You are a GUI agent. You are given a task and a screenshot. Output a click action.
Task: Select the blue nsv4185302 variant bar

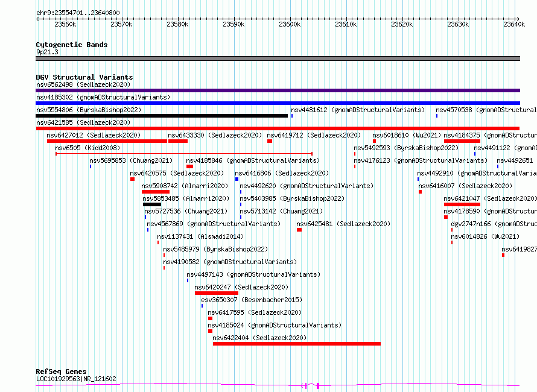pos(278,103)
